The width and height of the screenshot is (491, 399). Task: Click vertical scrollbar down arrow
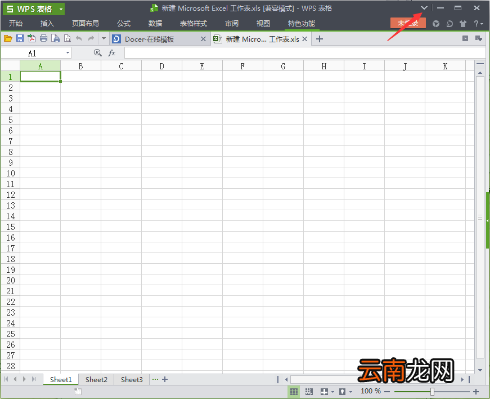click(480, 370)
